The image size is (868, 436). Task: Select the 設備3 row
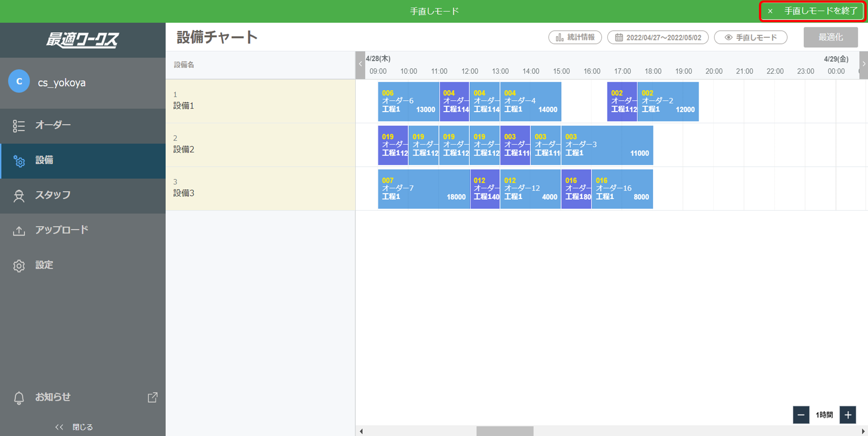coord(260,189)
